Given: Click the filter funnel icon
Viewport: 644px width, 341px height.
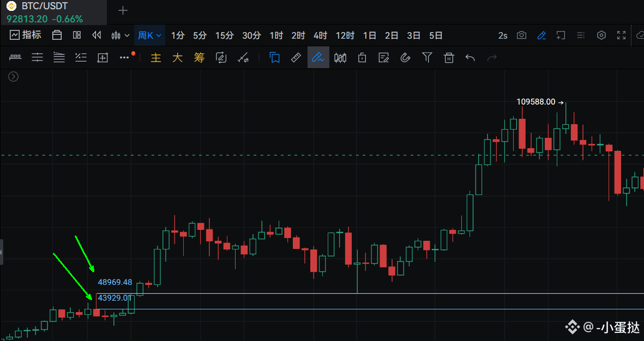Looking at the screenshot, I should click(x=428, y=57).
